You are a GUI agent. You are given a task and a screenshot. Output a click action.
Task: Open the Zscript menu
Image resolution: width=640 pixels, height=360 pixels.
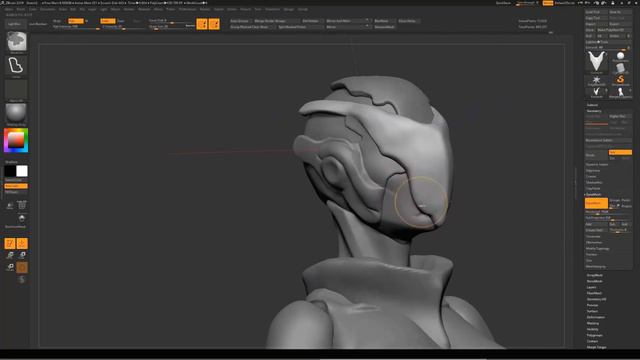302,9
